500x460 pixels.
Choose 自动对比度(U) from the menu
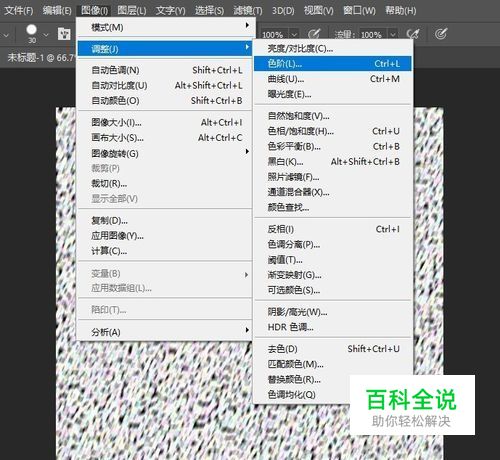point(164,85)
